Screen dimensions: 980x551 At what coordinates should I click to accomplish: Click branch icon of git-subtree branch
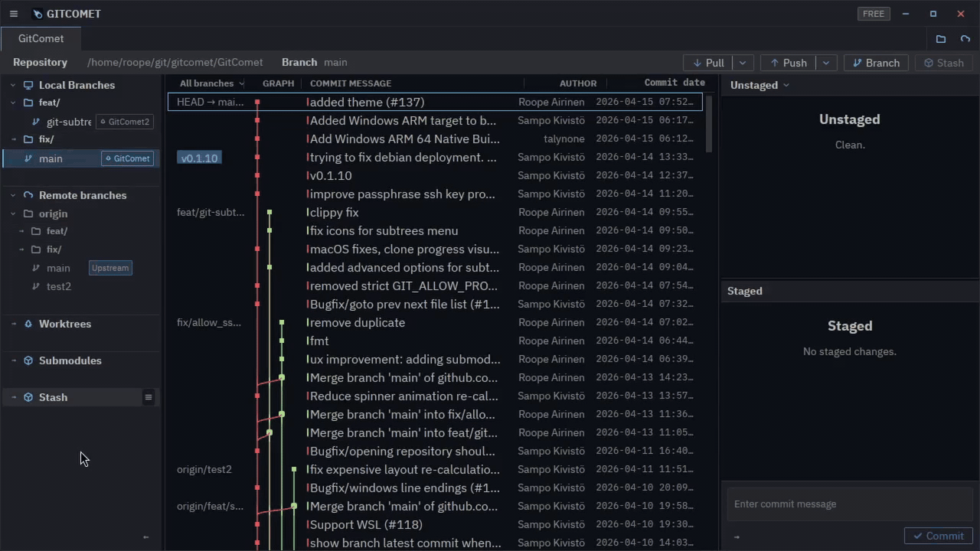click(x=36, y=122)
